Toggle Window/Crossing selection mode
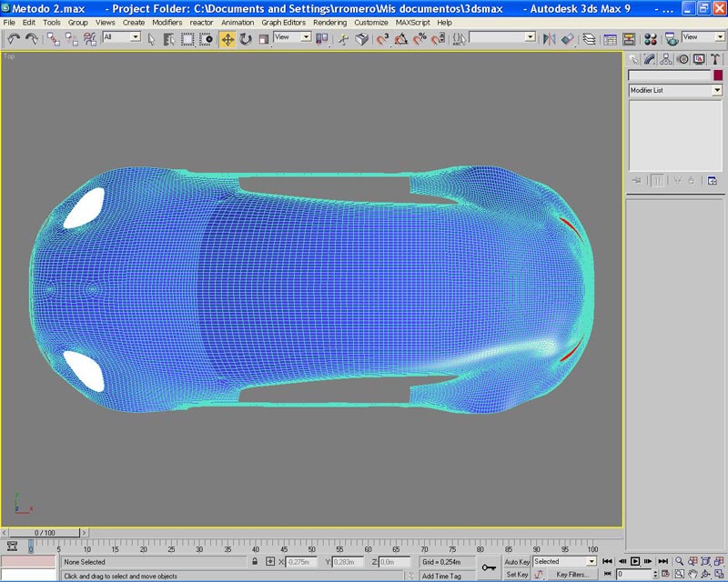The width and height of the screenshot is (728, 582). pyautogui.click(x=206, y=39)
